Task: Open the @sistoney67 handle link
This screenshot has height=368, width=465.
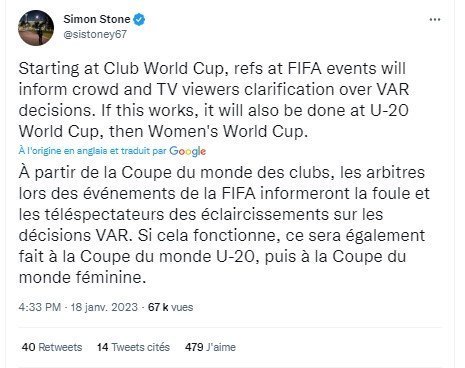Action: click(95, 34)
